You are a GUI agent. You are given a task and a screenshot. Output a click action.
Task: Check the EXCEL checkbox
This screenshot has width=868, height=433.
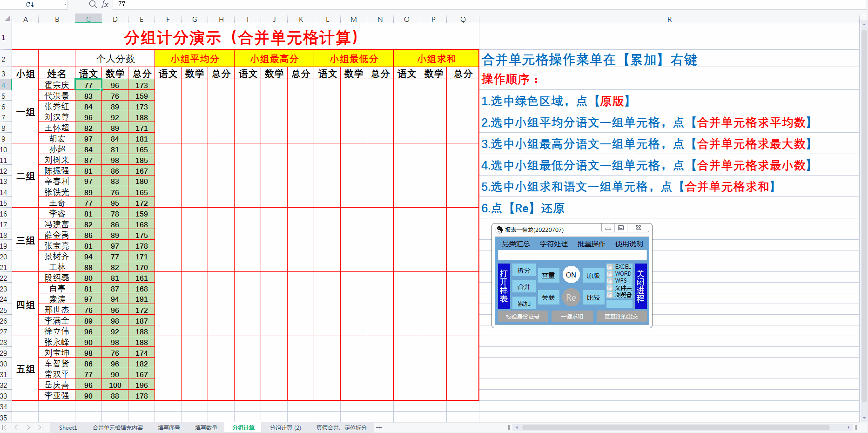coord(610,267)
